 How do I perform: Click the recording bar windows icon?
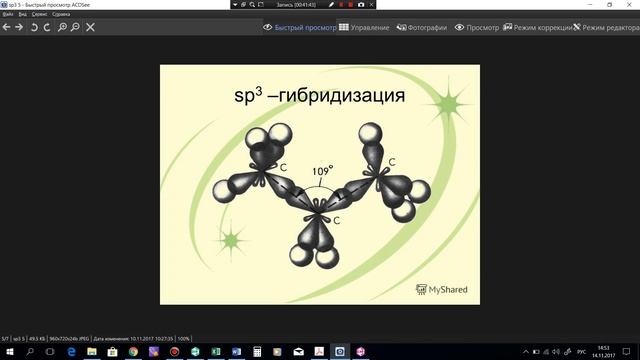(243, 4)
